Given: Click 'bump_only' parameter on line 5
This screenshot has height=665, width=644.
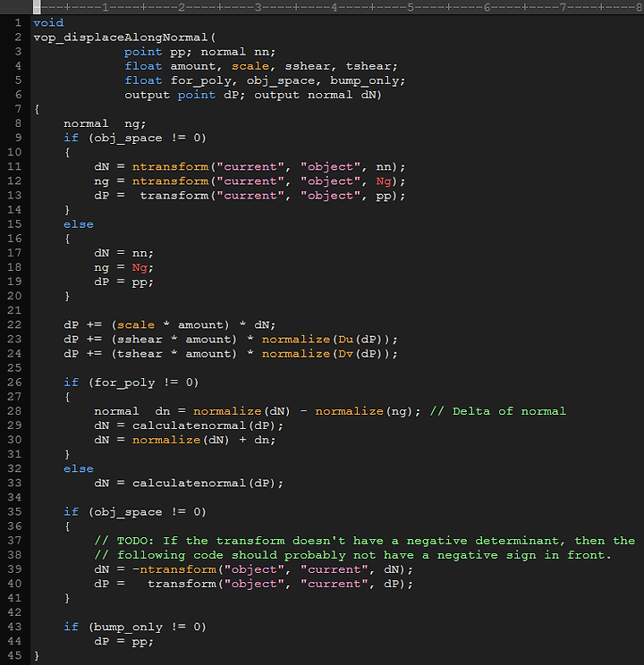Looking at the screenshot, I should coord(364,80).
